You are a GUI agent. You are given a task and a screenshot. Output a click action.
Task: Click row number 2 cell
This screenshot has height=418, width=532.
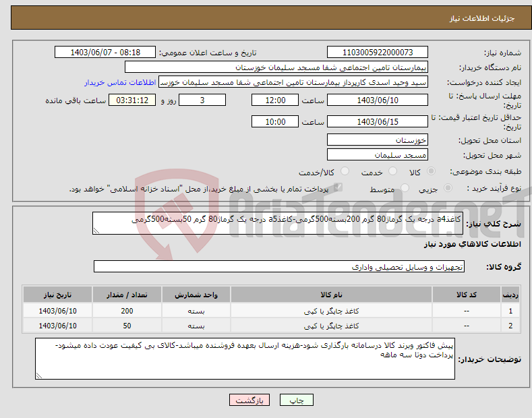[x=510, y=326]
